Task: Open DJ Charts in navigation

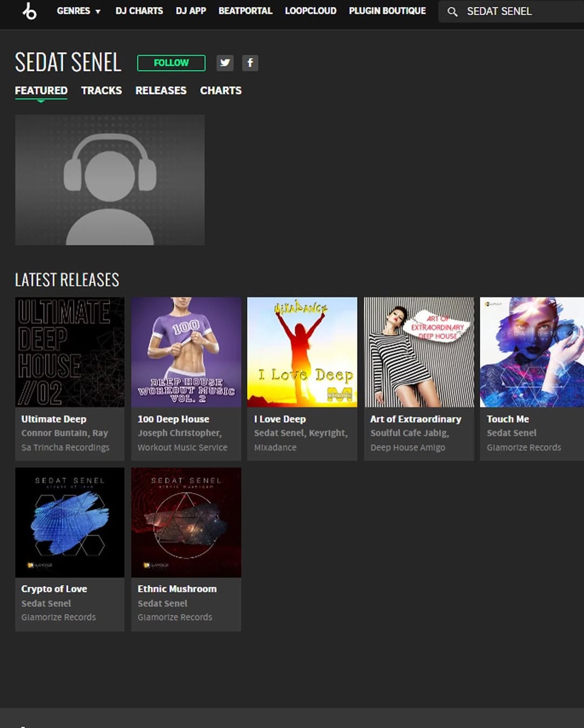Action: (139, 11)
